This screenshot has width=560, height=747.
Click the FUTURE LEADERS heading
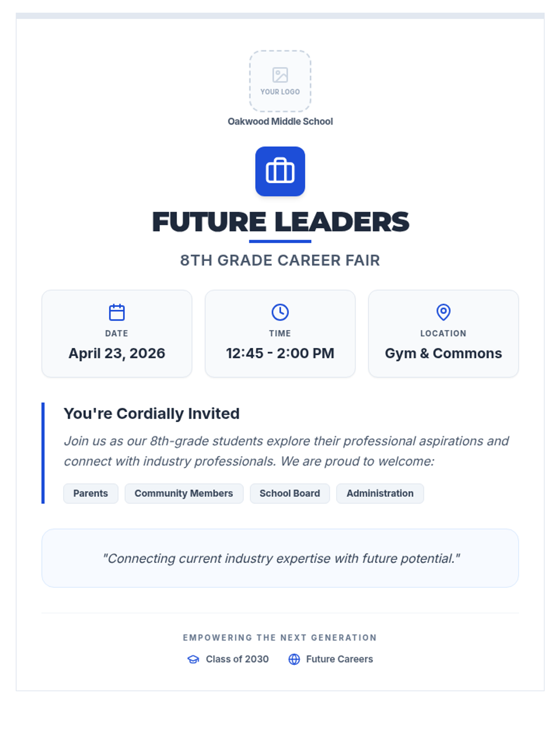pyautogui.click(x=280, y=222)
